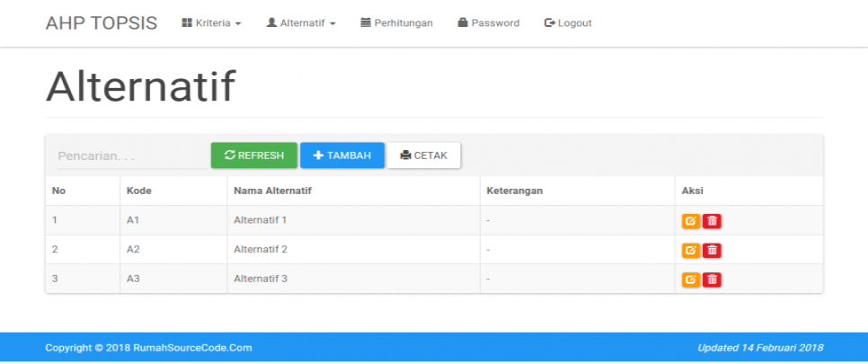The width and height of the screenshot is (868, 364).
Task: Go to the Perhitungan page
Action: tap(396, 23)
